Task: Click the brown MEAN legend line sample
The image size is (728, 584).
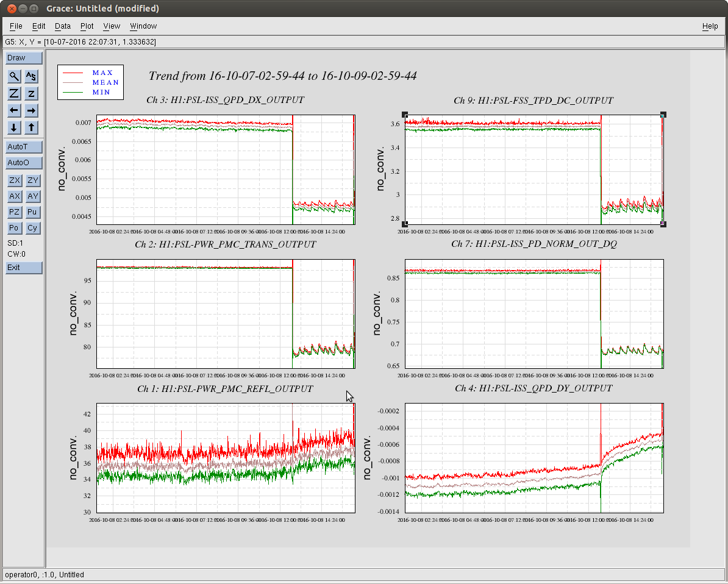Action: point(73,83)
